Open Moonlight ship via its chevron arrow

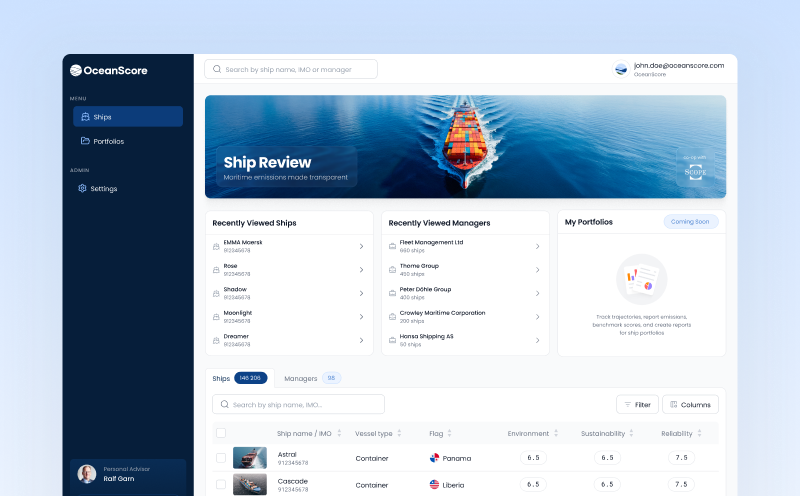tap(361, 315)
